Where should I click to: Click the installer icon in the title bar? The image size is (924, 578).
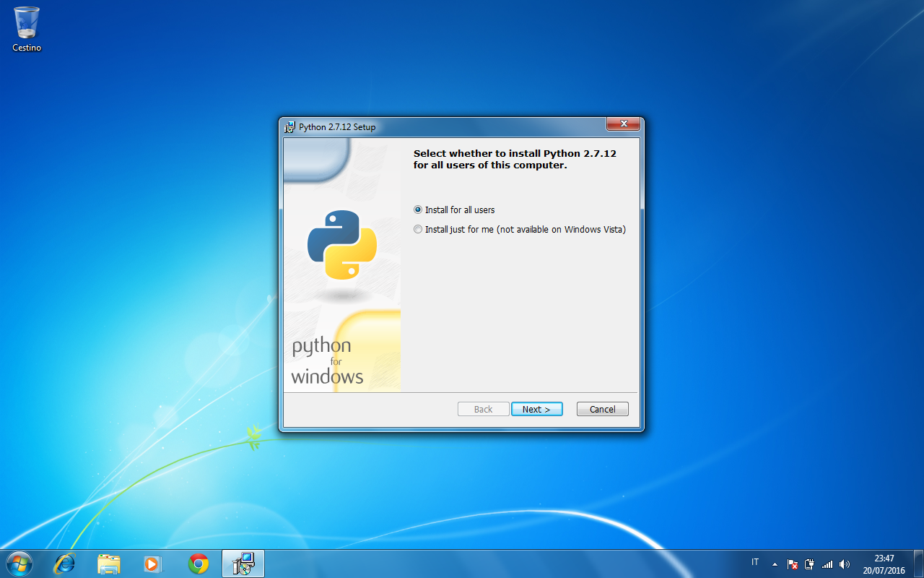(289, 127)
